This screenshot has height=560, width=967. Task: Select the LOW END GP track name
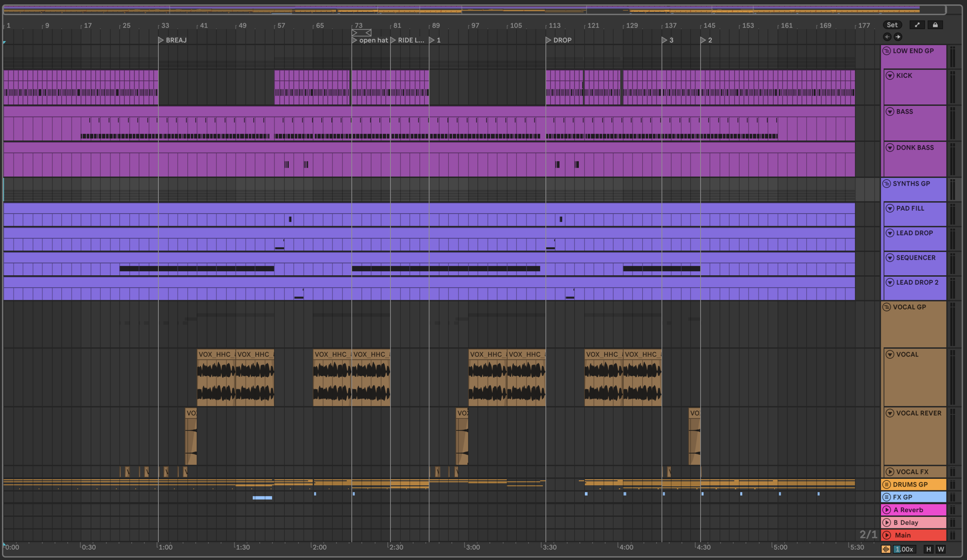click(x=913, y=51)
